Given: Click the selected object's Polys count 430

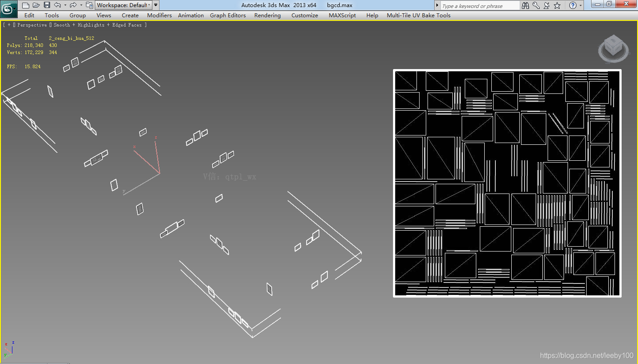Looking at the screenshot, I should click(53, 46).
